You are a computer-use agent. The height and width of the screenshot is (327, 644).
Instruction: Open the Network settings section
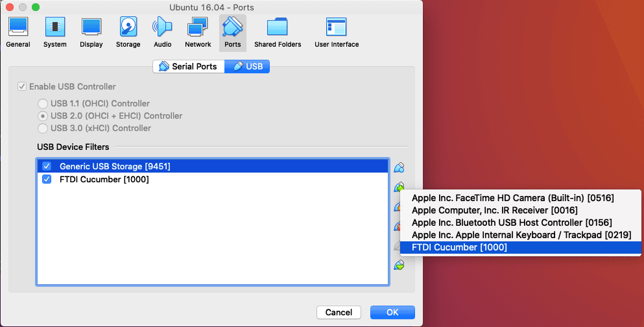tap(198, 33)
